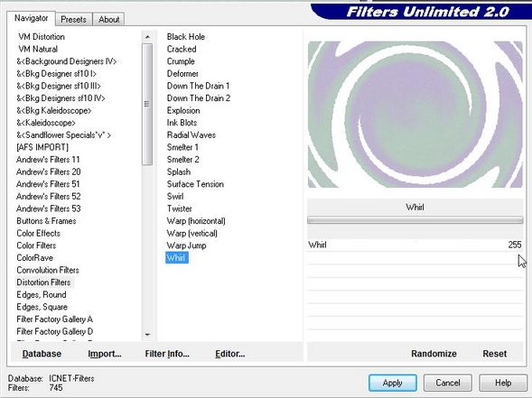Click the swirl preview image
532x398 pixels.
pos(415,115)
